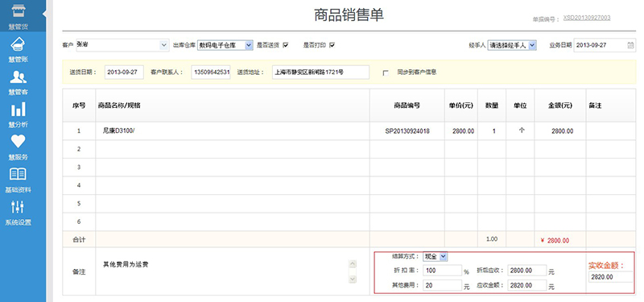Open the 出库仓库 dropdown 数码电子仓库

tap(225, 45)
